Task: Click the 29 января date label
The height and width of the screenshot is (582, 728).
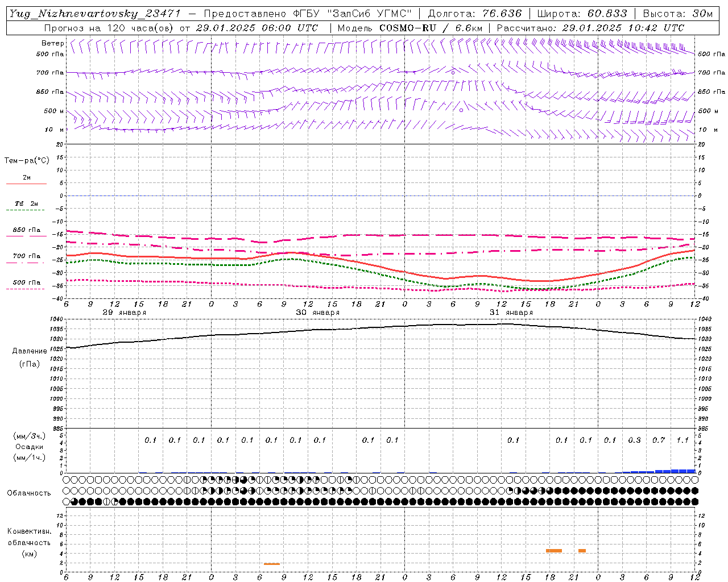Action: tap(124, 313)
